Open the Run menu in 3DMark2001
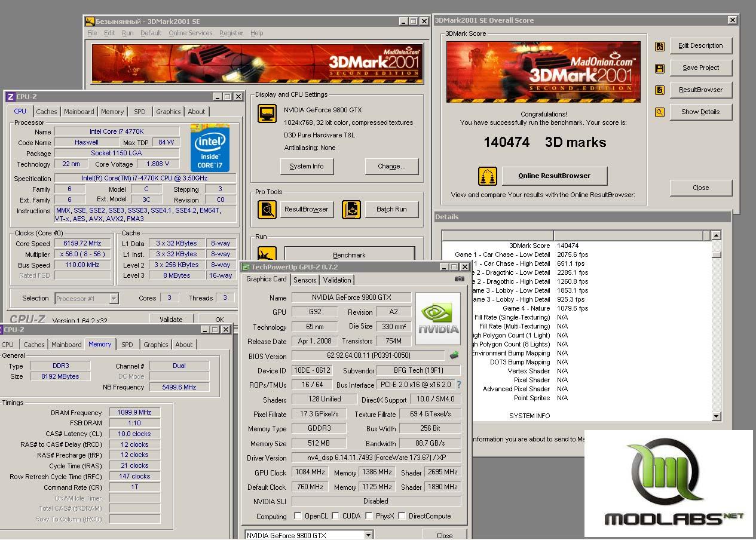 coord(127,33)
